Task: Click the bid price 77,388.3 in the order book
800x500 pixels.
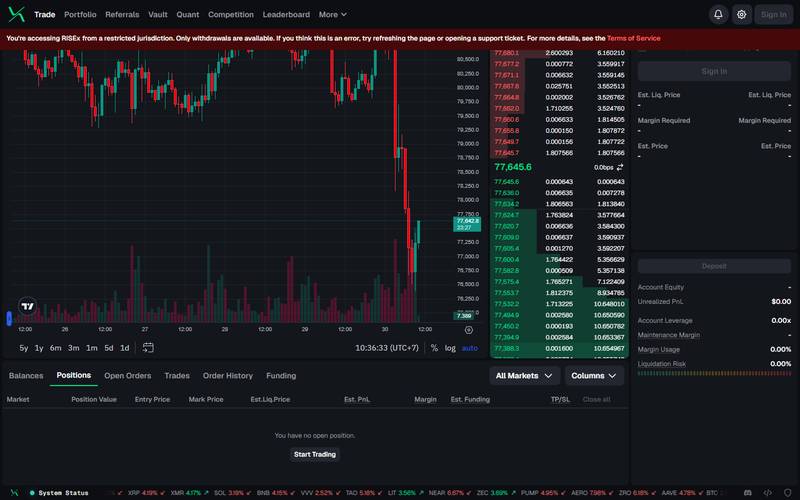Action: point(507,348)
